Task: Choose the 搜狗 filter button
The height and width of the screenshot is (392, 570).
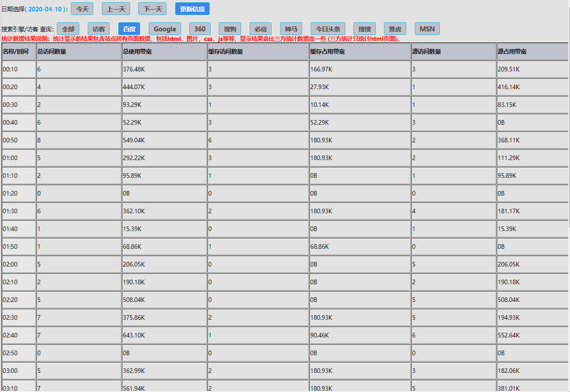Action: (x=230, y=29)
